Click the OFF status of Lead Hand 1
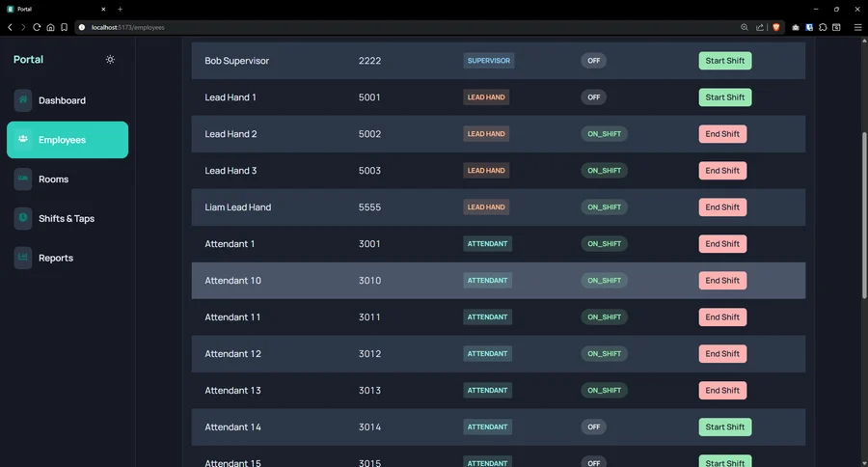868x467 pixels. 593,96
